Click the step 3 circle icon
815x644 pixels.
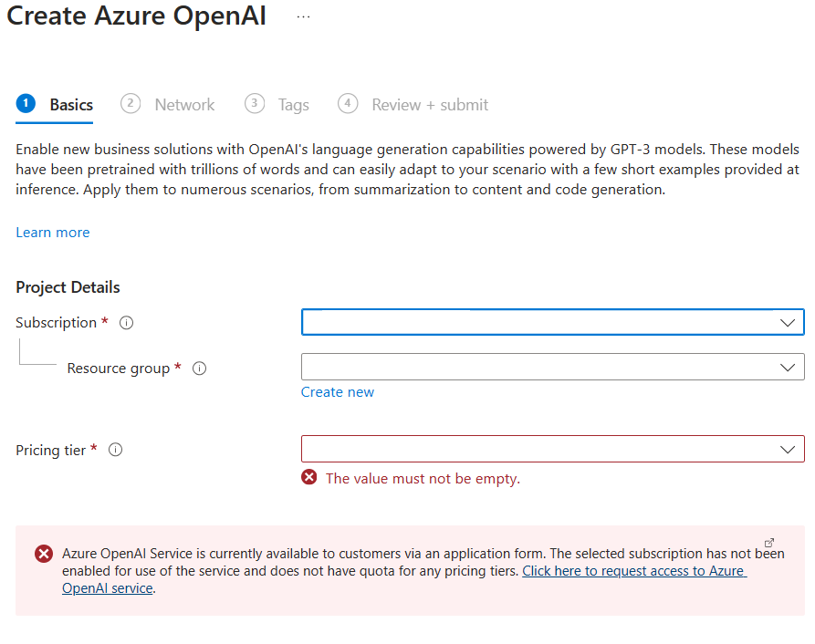(255, 103)
